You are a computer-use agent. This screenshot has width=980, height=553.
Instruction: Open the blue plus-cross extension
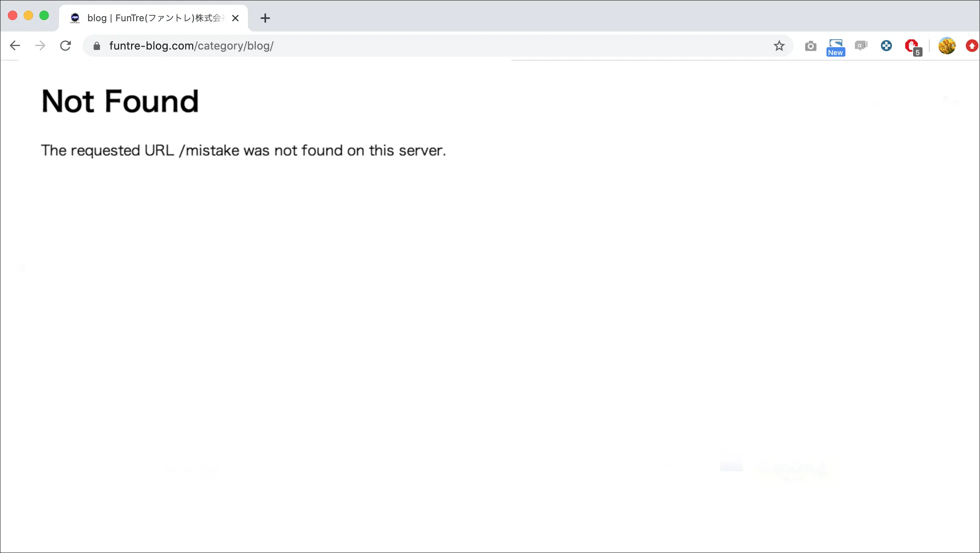click(886, 46)
